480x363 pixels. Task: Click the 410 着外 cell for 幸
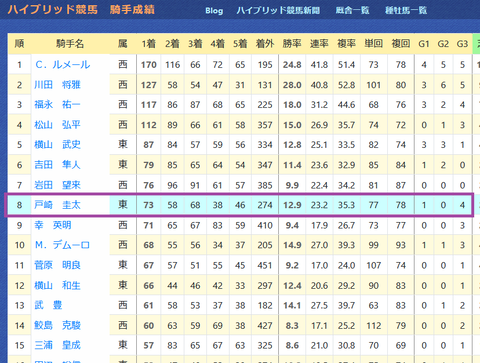tap(265, 225)
